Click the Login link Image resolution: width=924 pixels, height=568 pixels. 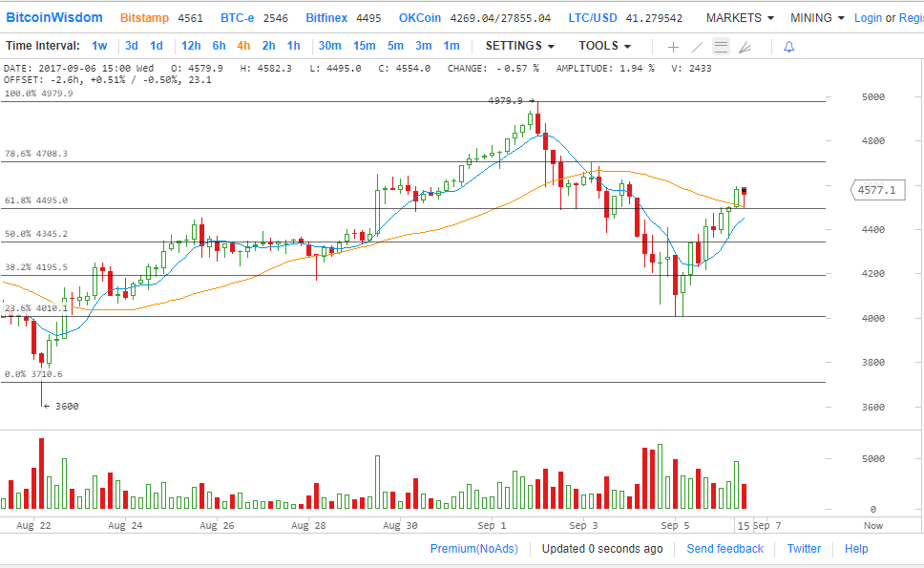pos(868,18)
